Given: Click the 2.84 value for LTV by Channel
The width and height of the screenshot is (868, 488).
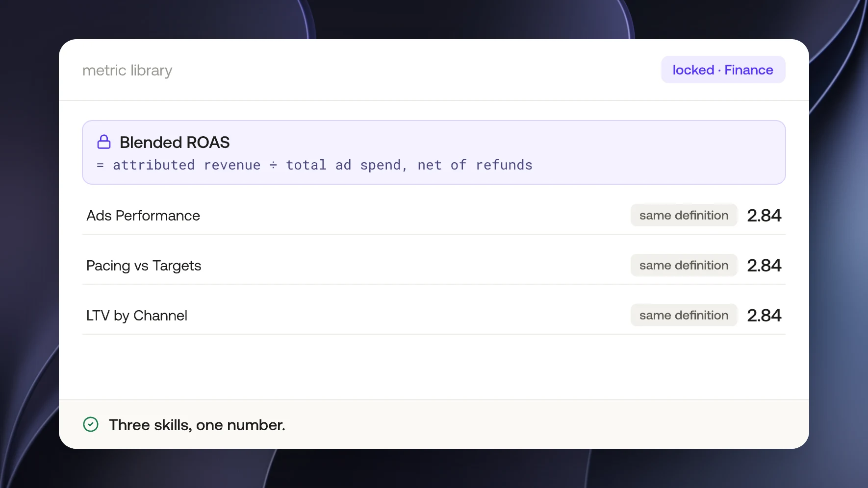Looking at the screenshot, I should point(764,316).
